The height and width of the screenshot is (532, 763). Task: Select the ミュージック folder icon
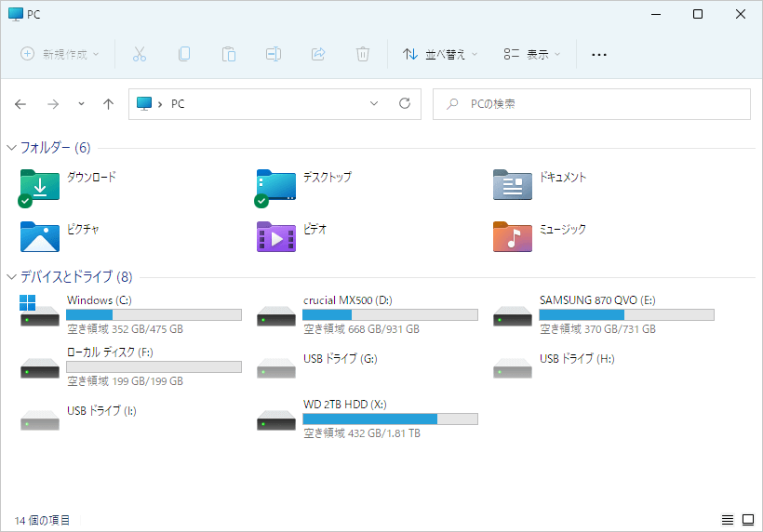coord(513,237)
